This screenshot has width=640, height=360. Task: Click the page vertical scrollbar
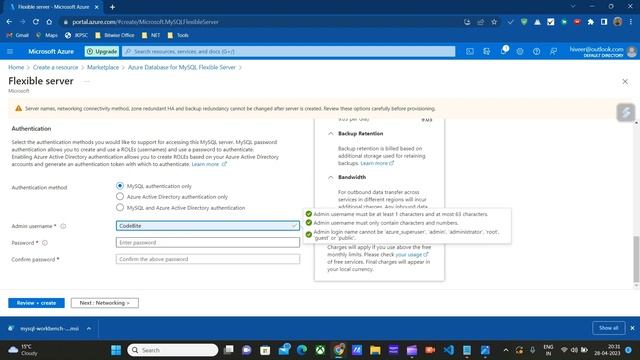pyautogui.click(x=636, y=259)
